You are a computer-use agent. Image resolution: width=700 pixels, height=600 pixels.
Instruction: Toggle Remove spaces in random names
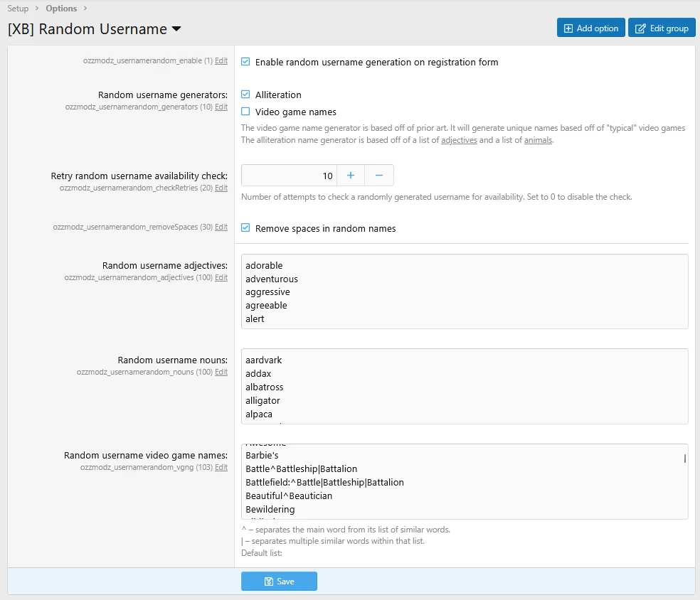pyautogui.click(x=245, y=228)
